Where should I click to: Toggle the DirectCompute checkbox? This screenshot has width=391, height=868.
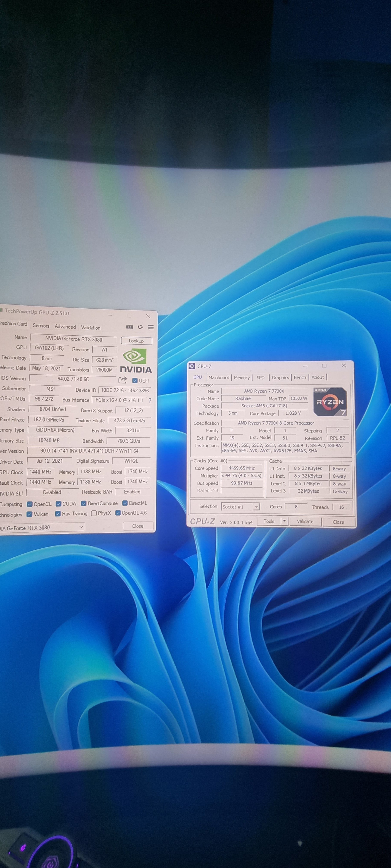coord(84,503)
